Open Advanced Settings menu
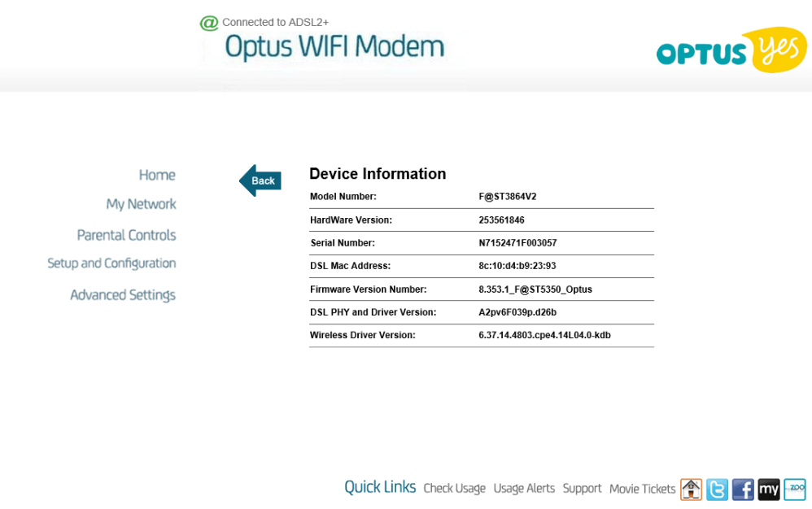 tap(123, 295)
